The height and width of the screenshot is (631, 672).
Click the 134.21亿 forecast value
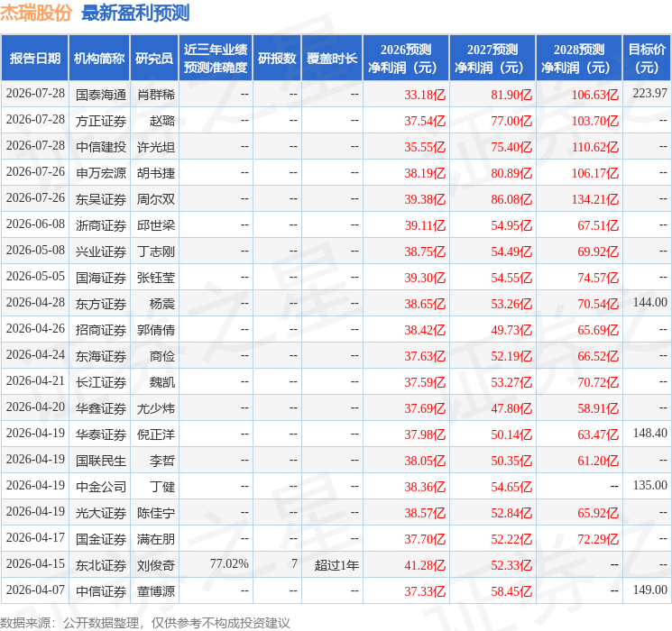point(594,199)
